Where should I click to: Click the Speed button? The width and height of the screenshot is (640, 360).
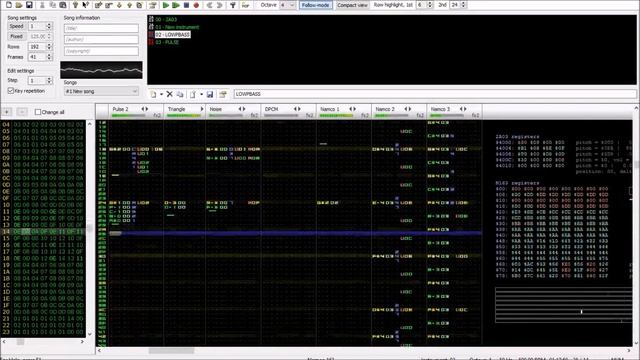coord(16,26)
